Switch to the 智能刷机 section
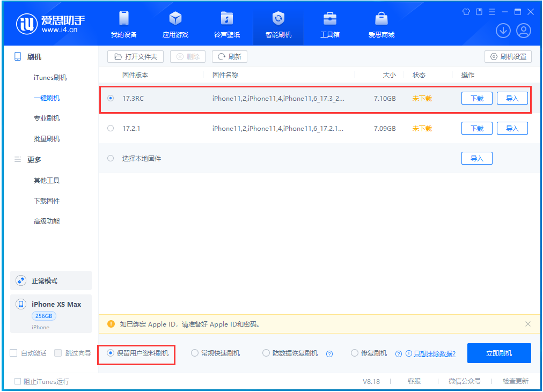 [278, 24]
